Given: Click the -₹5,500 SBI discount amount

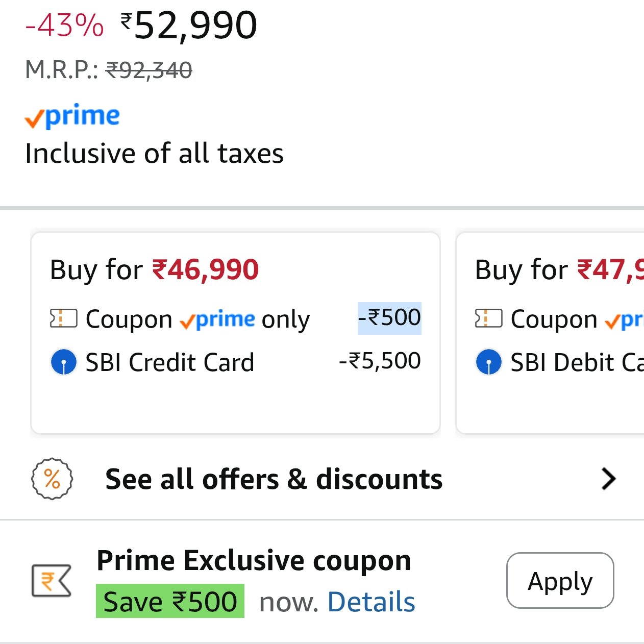Looking at the screenshot, I should (x=380, y=361).
